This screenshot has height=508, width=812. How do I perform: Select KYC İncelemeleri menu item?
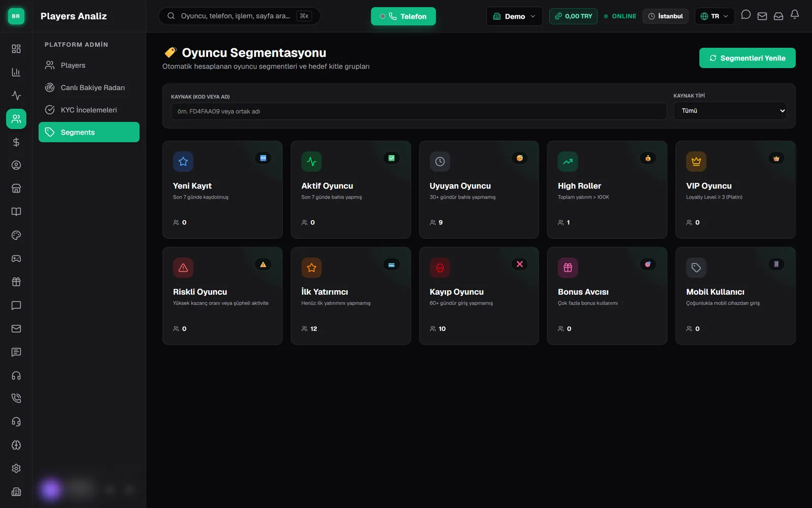pos(89,110)
